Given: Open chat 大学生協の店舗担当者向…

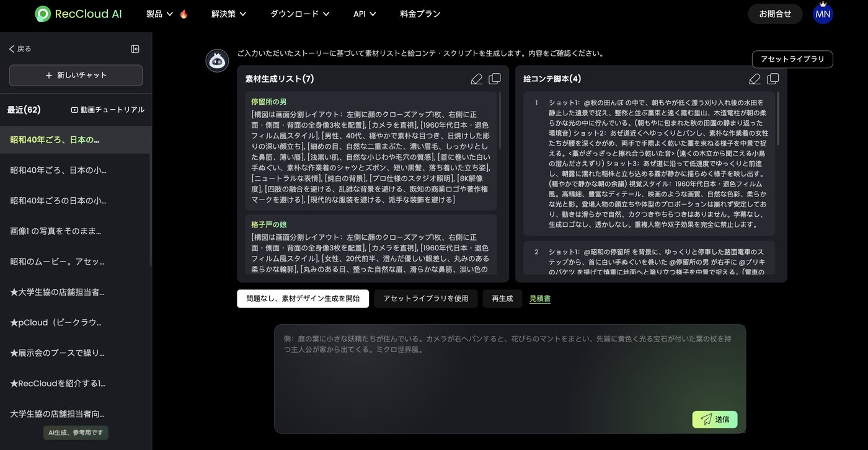Looking at the screenshot, I should [x=76, y=413].
